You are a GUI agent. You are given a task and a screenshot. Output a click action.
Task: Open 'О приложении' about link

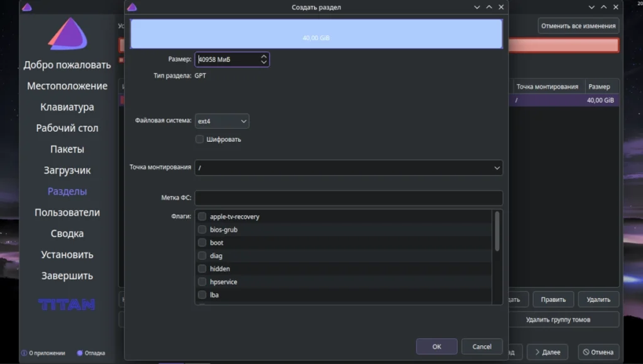[x=46, y=353]
